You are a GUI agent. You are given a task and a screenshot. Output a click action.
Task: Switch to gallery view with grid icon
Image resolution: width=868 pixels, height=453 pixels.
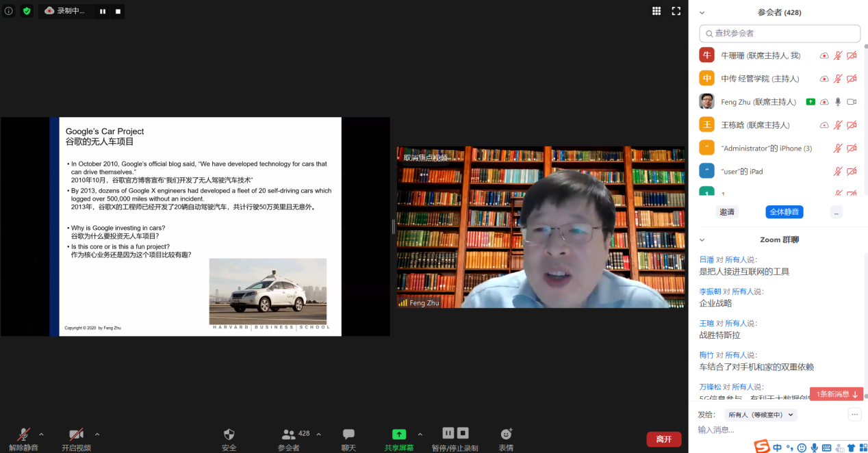point(656,10)
